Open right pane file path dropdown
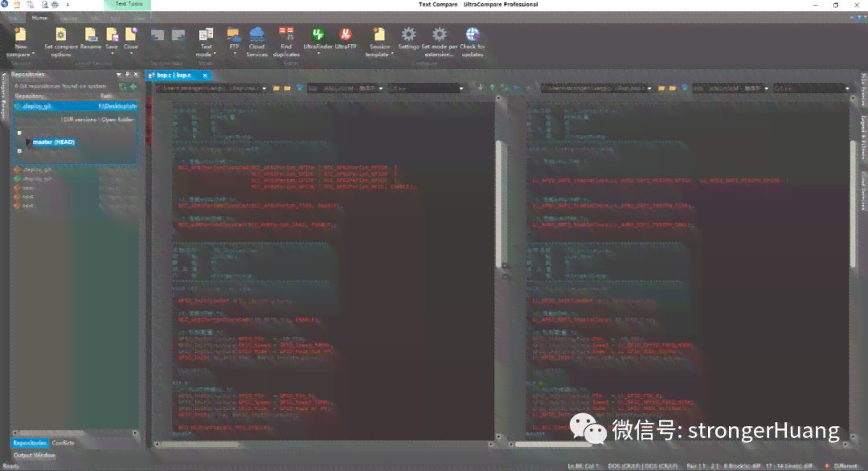 click(x=649, y=88)
